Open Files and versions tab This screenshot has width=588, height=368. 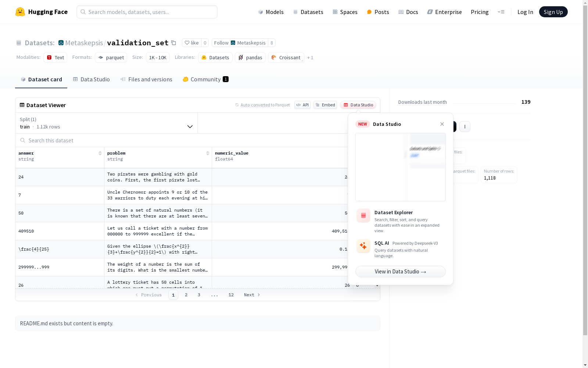pos(146,79)
